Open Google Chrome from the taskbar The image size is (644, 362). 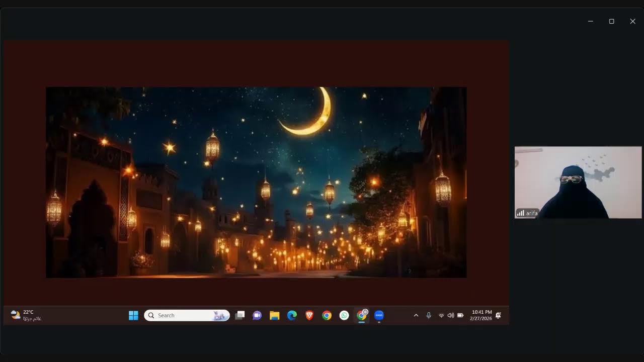pyautogui.click(x=327, y=315)
